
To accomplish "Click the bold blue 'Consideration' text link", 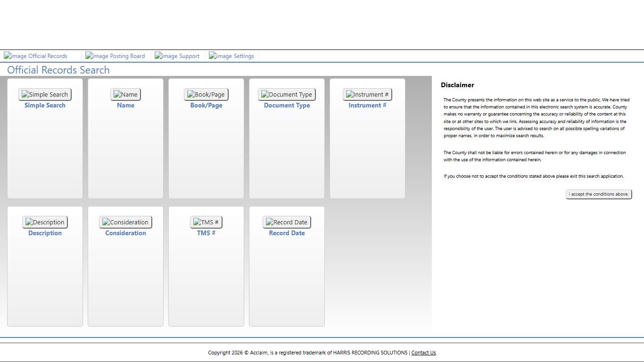I will (125, 233).
